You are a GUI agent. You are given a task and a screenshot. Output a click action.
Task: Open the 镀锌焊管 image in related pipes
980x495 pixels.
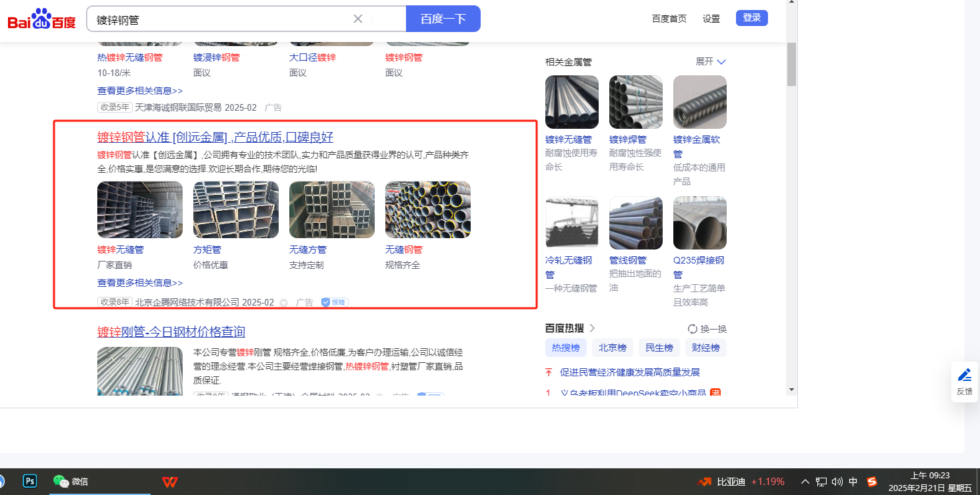tap(636, 102)
